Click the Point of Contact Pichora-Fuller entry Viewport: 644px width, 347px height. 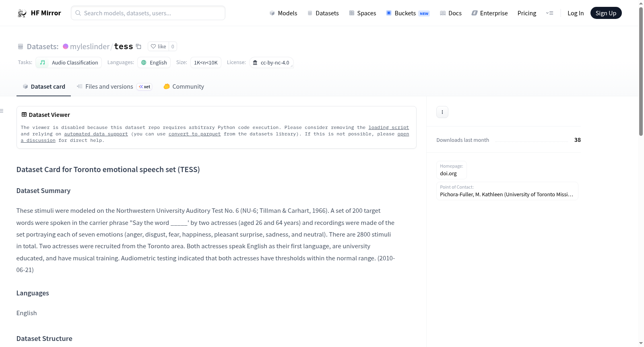click(x=507, y=191)
